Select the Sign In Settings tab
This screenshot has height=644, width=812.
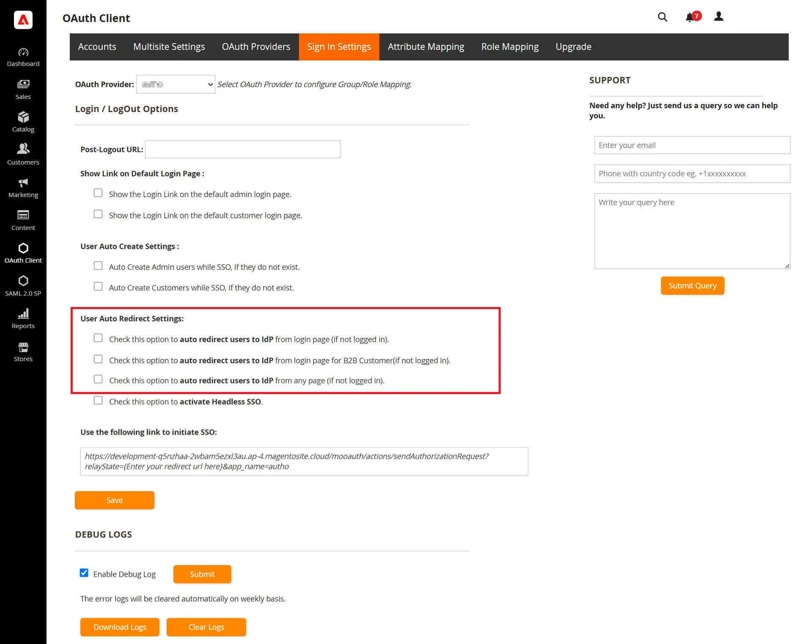tap(339, 47)
